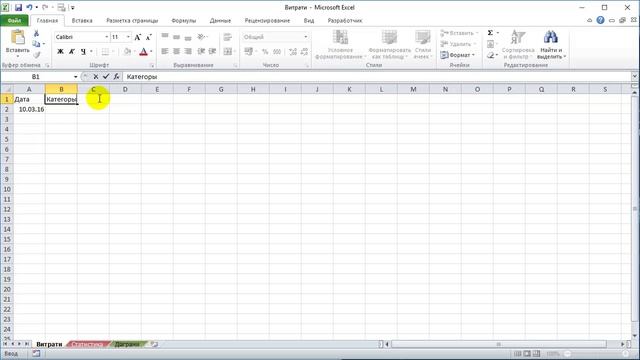Screen dimensions: 640x360
Task: Click the Format Painter brush icon
Action: tap(36, 55)
